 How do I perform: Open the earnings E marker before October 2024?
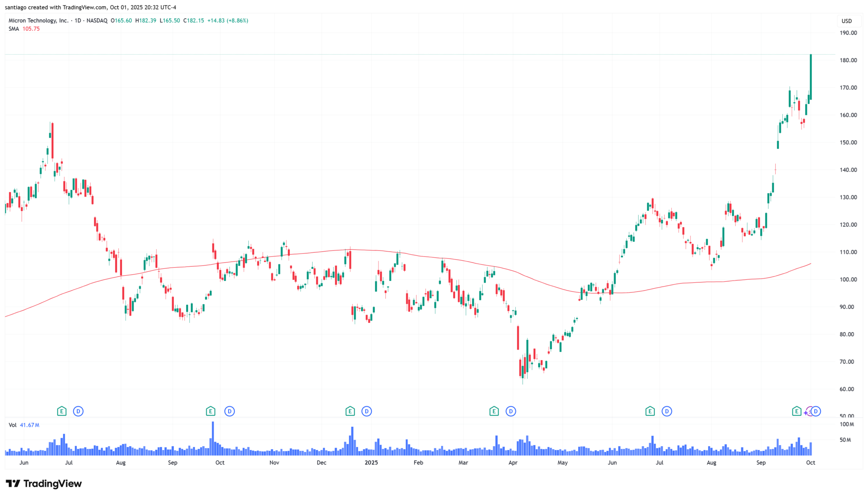[x=210, y=411]
